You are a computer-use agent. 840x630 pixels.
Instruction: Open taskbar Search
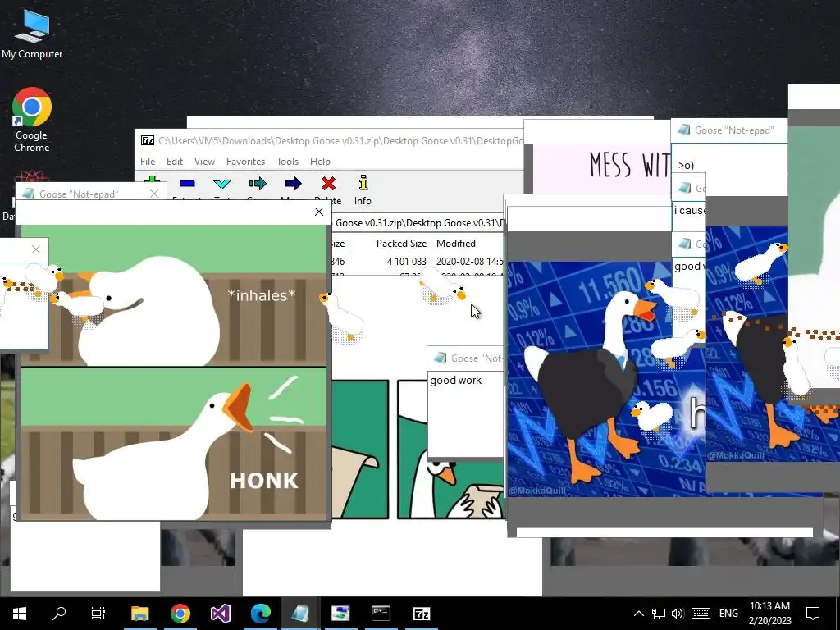click(x=59, y=614)
